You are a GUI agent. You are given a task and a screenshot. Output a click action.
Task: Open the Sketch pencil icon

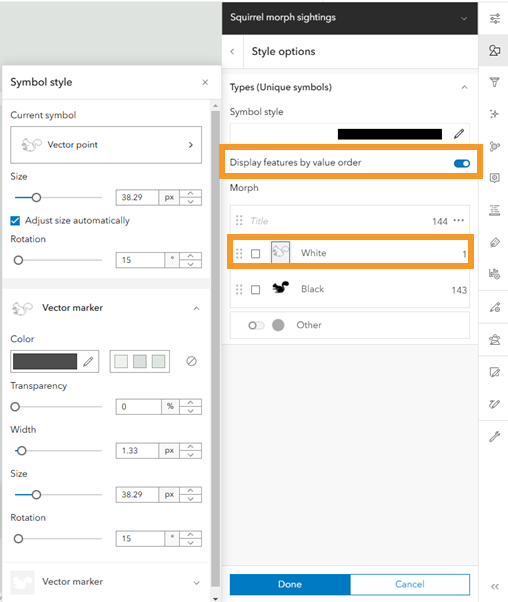click(x=495, y=404)
